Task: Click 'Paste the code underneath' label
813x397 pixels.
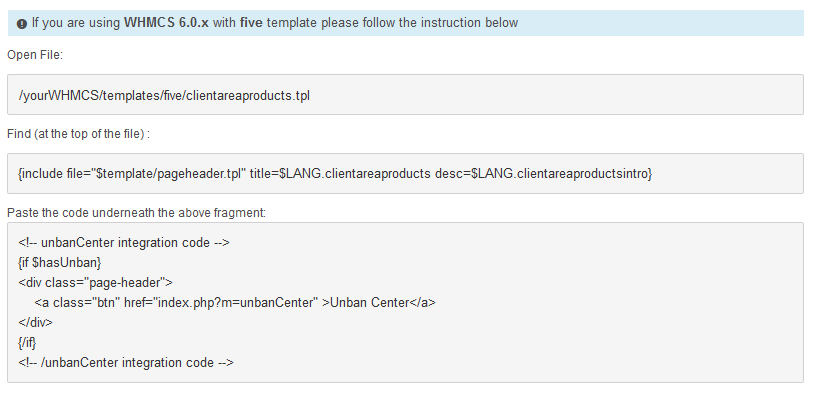Action: [x=136, y=212]
